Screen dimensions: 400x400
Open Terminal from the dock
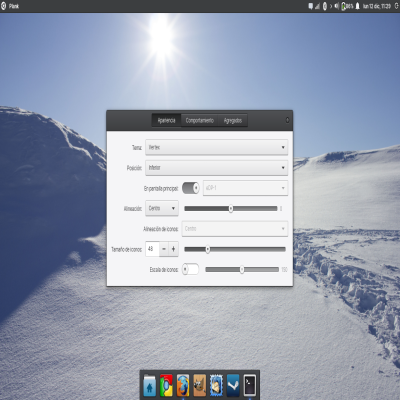(250, 385)
